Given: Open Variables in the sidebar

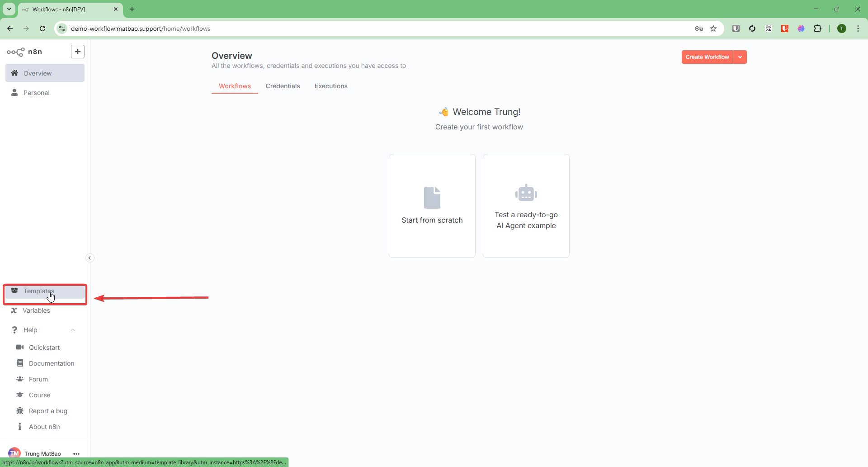Looking at the screenshot, I should coord(45,310).
